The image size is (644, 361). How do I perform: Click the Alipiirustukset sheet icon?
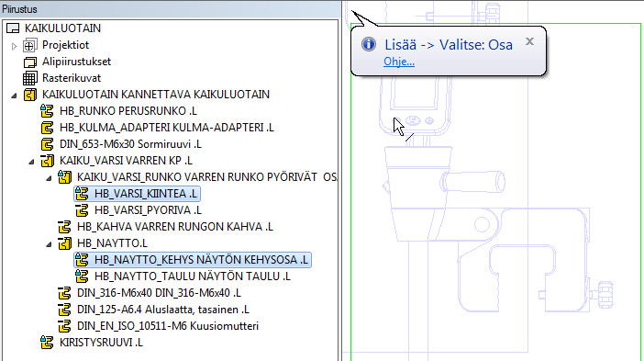[29, 62]
